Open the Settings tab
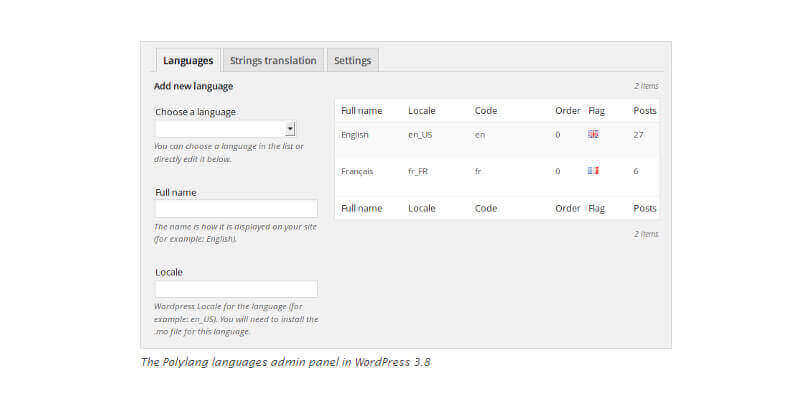800x400 pixels. pyautogui.click(x=353, y=60)
